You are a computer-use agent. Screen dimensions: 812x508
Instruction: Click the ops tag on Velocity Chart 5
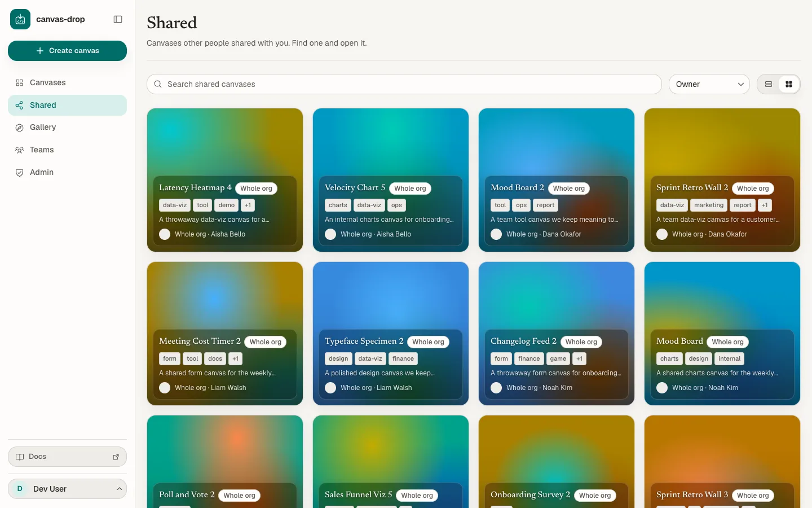pos(396,205)
